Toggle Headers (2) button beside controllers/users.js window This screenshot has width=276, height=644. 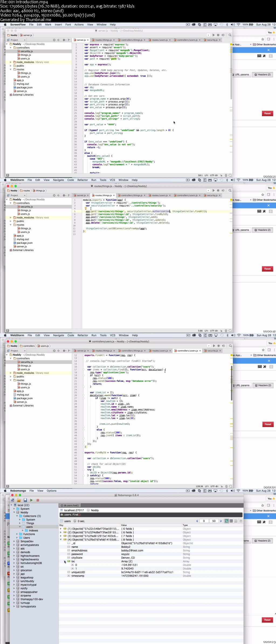pos(263,385)
